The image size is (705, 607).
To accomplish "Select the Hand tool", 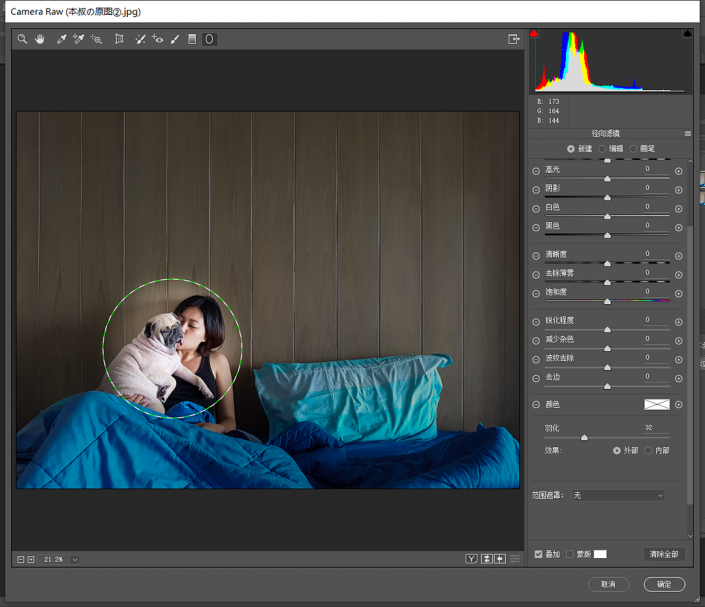I will pyautogui.click(x=40, y=39).
